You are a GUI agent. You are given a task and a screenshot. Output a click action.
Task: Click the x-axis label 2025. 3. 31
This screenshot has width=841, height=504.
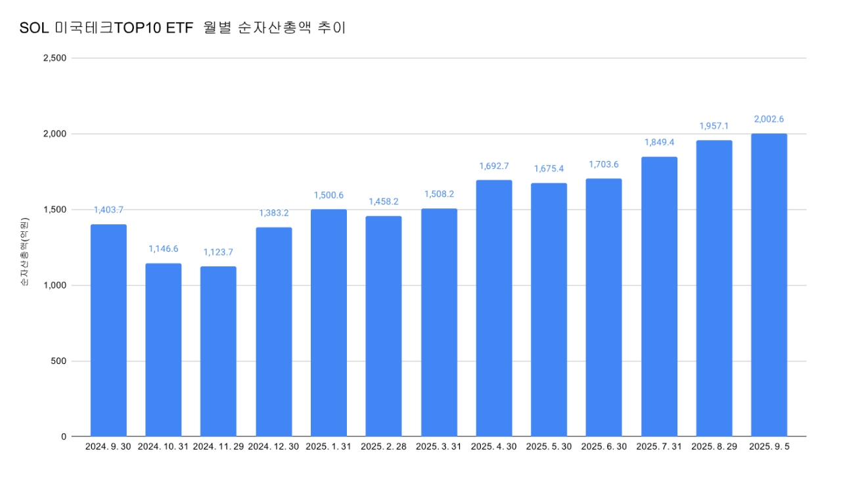[439, 446]
